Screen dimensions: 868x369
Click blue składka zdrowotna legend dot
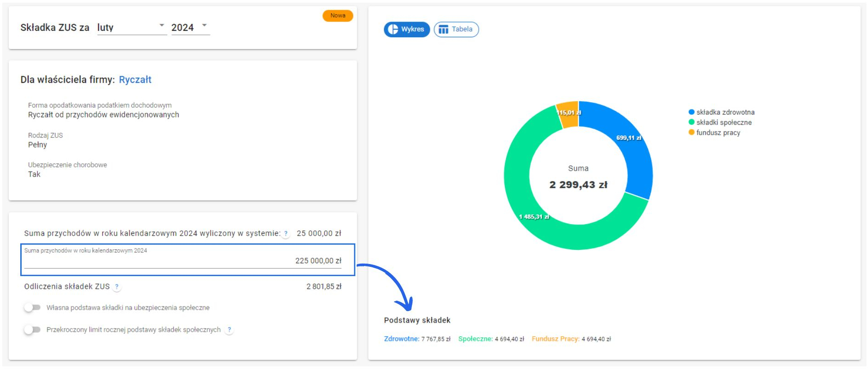691,112
